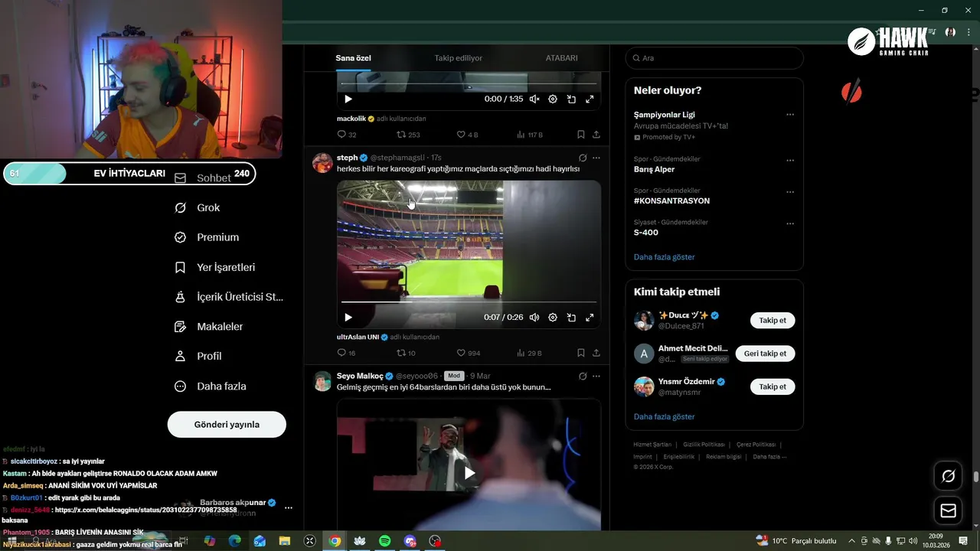
Task: Show more trends under Neler oluyor
Action: point(665,257)
